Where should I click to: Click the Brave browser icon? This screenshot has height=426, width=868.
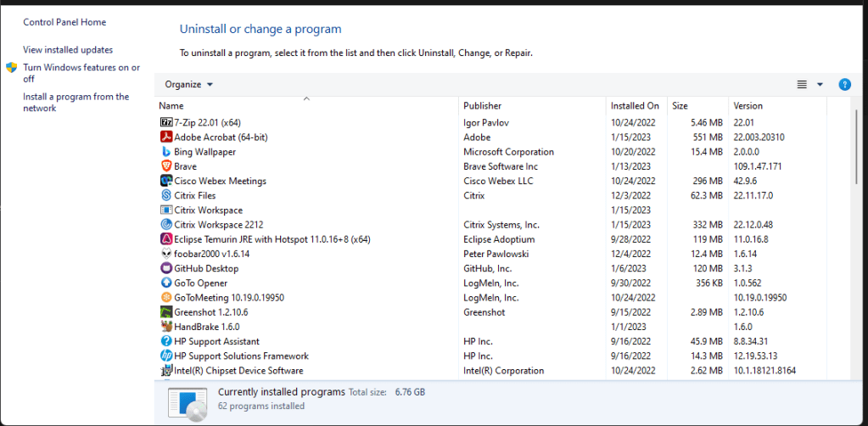[166, 166]
